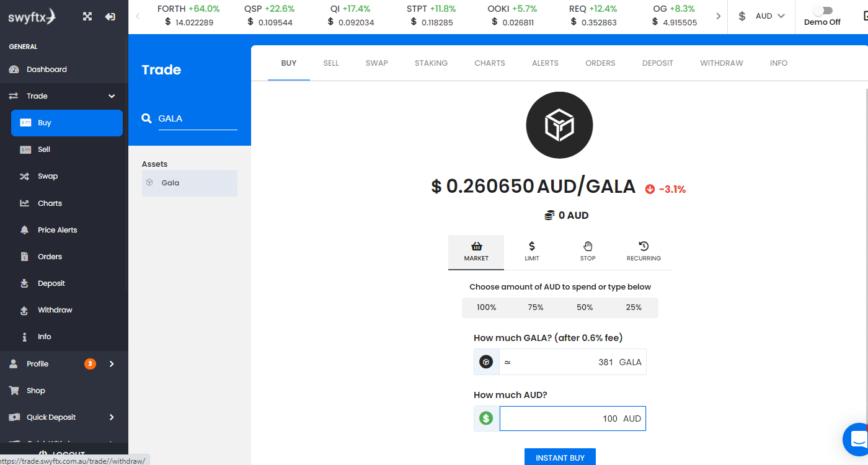The width and height of the screenshot is (868, 465).
Task: Click the AUD amount input field
Action: (x=572, y=418)
